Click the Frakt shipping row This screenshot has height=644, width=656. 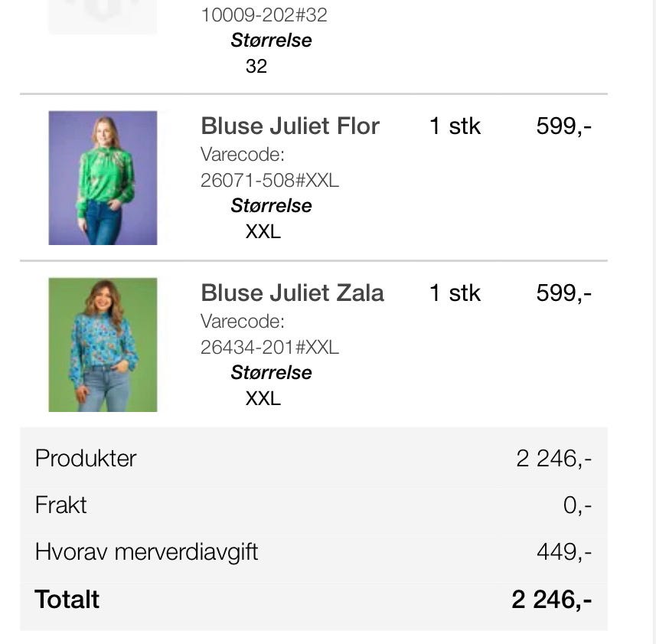coord(314,505)
